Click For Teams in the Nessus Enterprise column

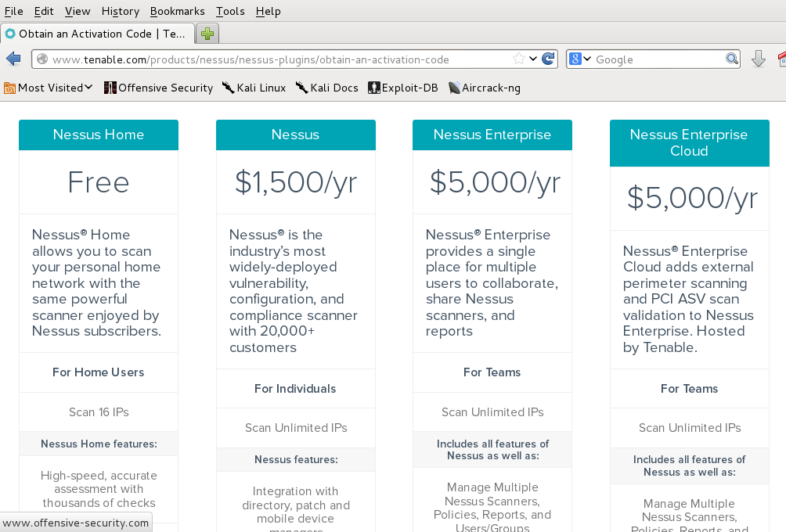492,372
